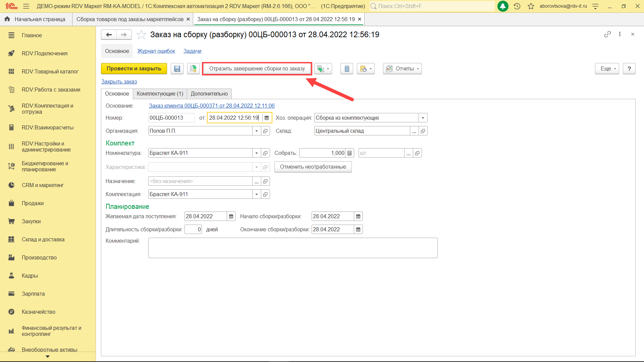644x362 pixels.
Task: Add document to favorites star
Action: pos(141,35)
